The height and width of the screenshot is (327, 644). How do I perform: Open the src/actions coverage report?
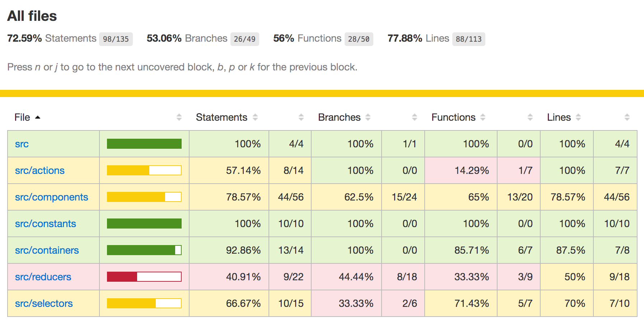click(x=40, y=171)
